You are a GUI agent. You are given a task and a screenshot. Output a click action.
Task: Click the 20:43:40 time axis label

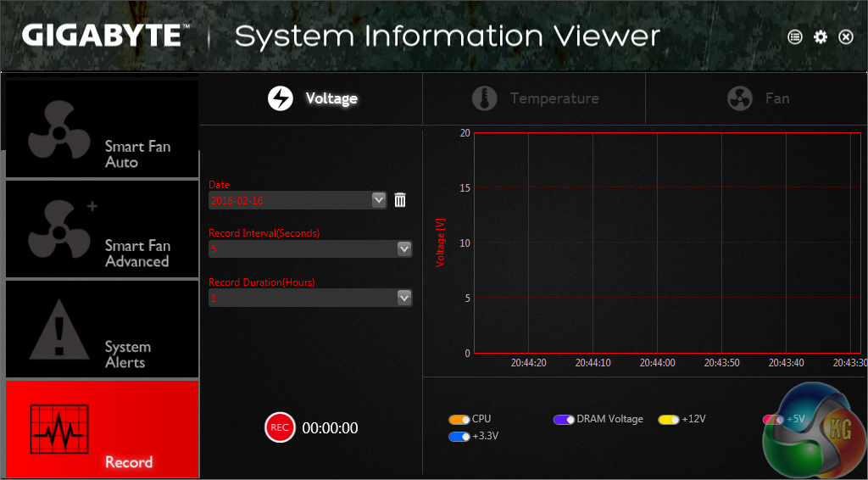pyautogui.click(x=786, y=363)
